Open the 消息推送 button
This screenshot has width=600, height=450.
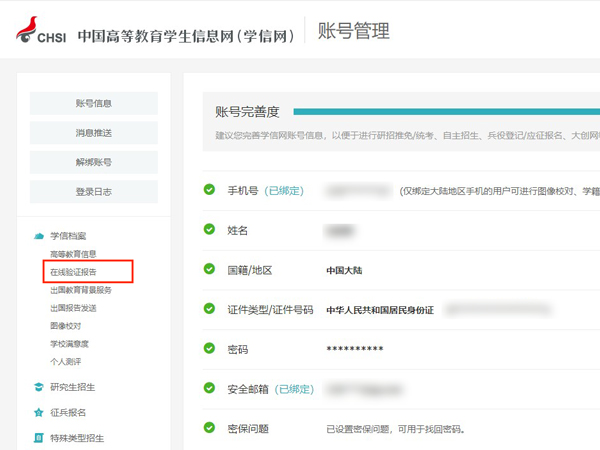coord(94,133)
